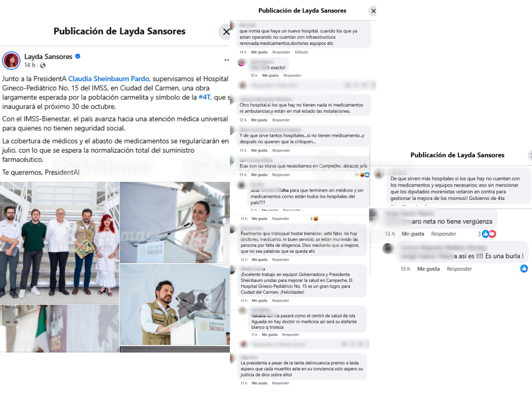The image size is (532, 399).
Task: Open the photo of man in vest speaking
Action: (175, 305)
